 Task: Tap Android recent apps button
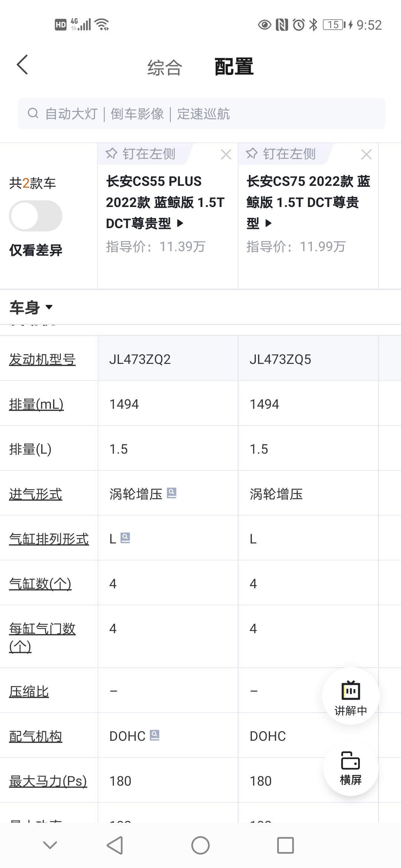[x=286, y=846]
